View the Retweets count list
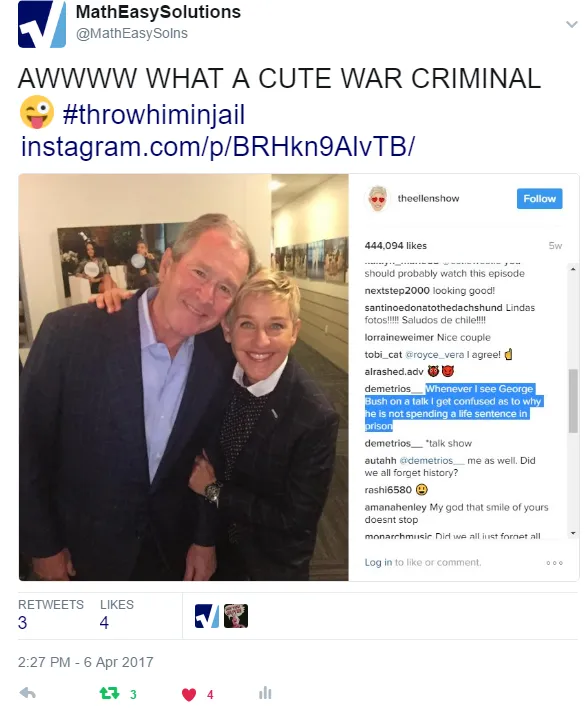586x712 pixels. (51, 615)
